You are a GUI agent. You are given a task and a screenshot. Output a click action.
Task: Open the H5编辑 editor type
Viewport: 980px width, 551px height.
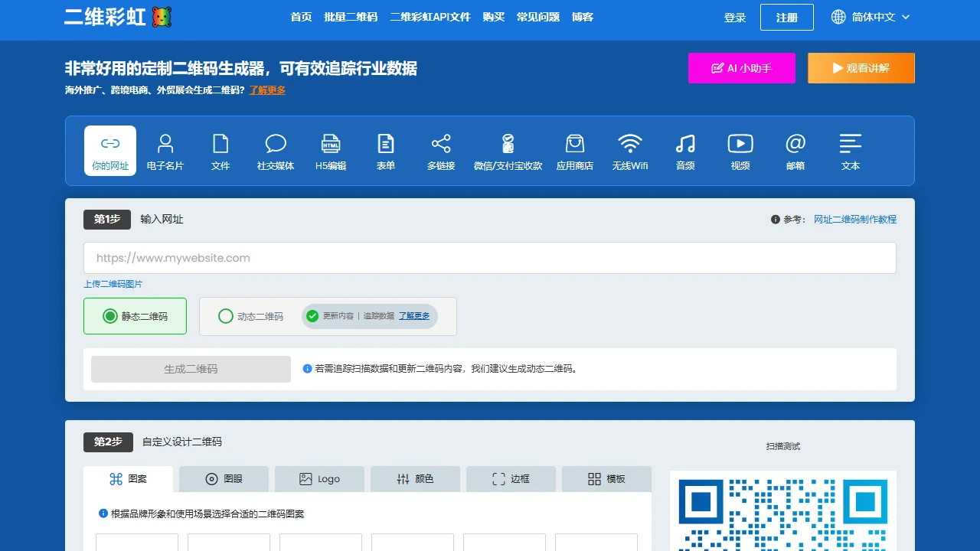click(x=331, y=152)
